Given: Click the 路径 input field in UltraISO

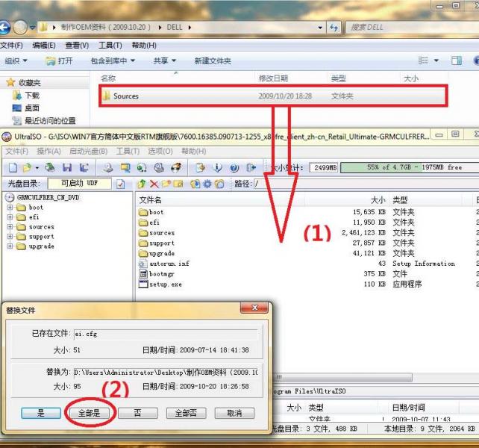Looking at the screenshot, I should pos(366,184).
